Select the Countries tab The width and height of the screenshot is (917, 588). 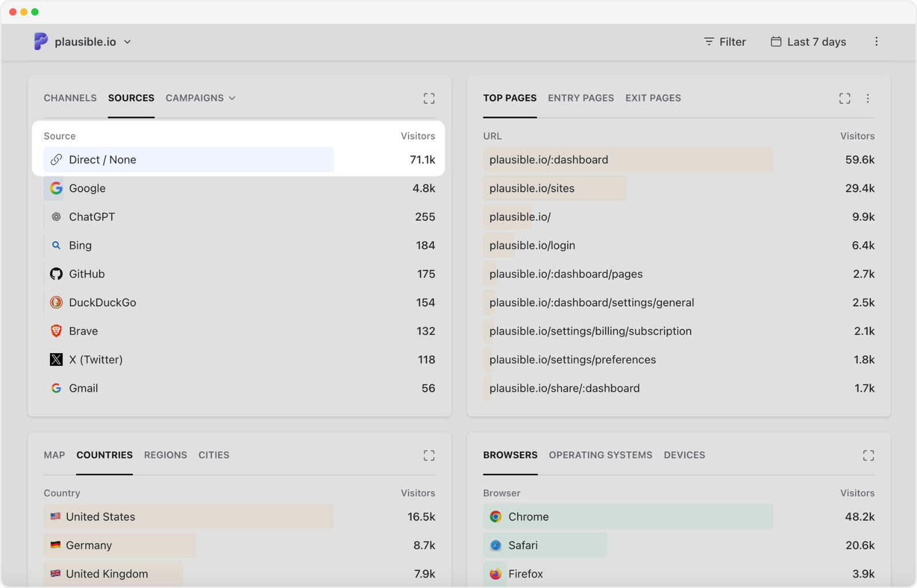point(104,455)
